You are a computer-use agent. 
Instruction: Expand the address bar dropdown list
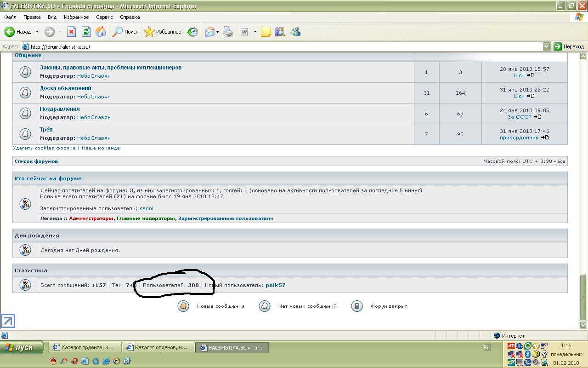[546, 46]
